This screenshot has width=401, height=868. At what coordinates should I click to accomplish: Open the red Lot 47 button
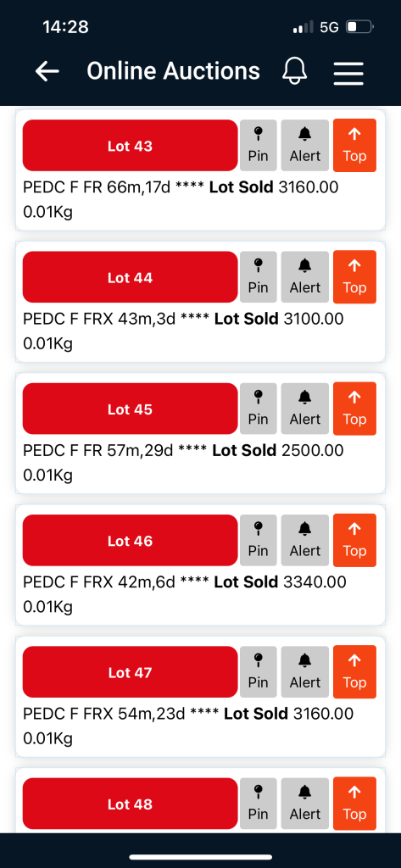click(x=131, y=672)
